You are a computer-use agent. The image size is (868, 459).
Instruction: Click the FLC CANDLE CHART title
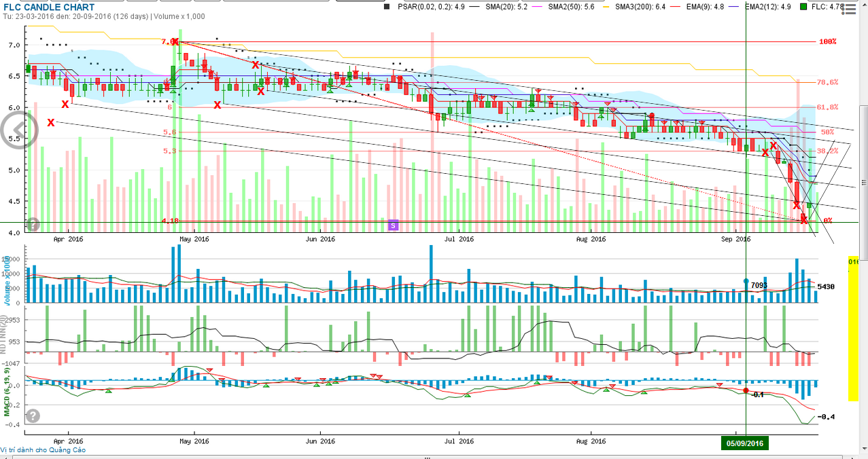[x=48, y=7]
